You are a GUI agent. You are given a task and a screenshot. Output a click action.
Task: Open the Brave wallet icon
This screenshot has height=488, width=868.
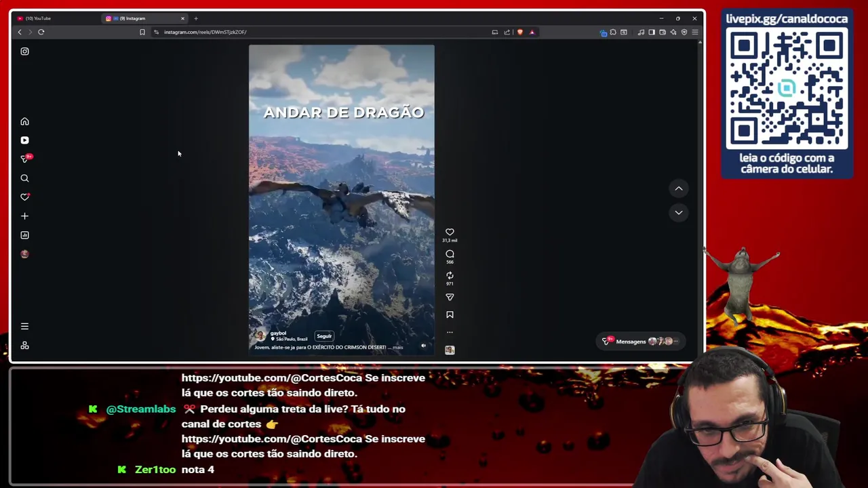(663, 32)
